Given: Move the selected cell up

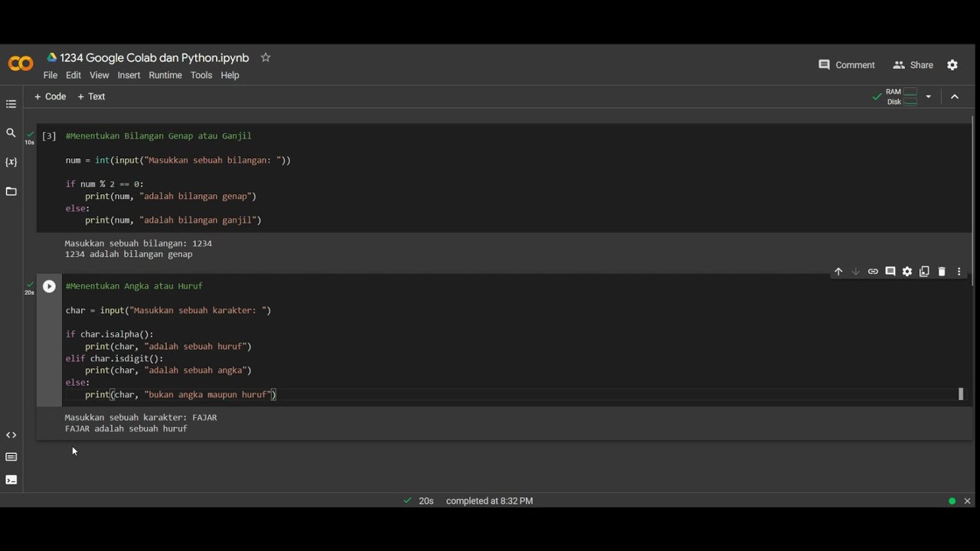Looking at the screenshot, I should click(x=838, y=272).
